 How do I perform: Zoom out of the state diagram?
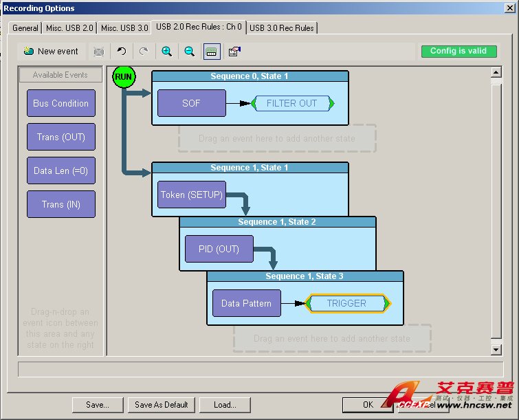point(189,52)
